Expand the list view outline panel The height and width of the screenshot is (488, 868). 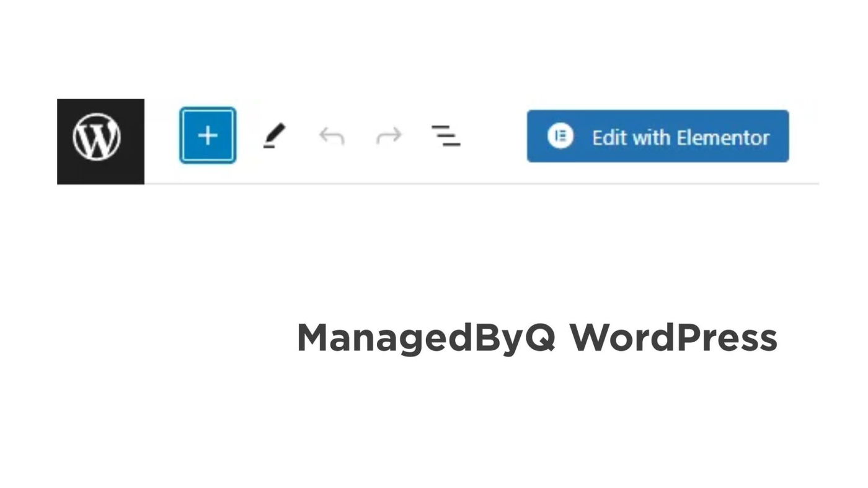coord(446,136)
